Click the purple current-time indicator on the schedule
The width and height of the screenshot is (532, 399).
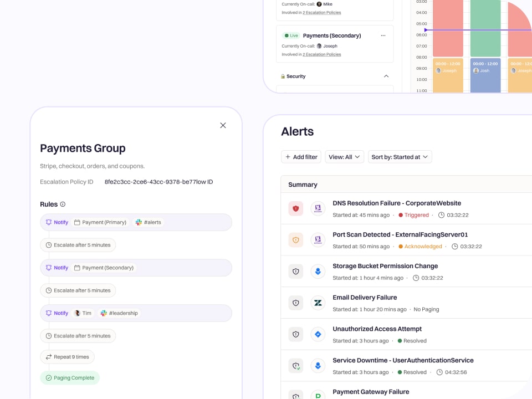pyautogui.click(x=426, y=30)
